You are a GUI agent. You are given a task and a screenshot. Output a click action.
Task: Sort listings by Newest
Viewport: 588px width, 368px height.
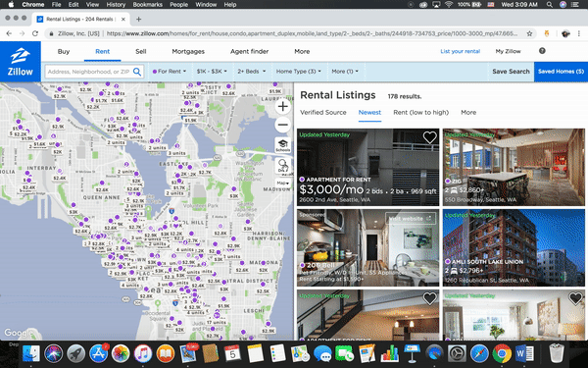click(369, 112)
